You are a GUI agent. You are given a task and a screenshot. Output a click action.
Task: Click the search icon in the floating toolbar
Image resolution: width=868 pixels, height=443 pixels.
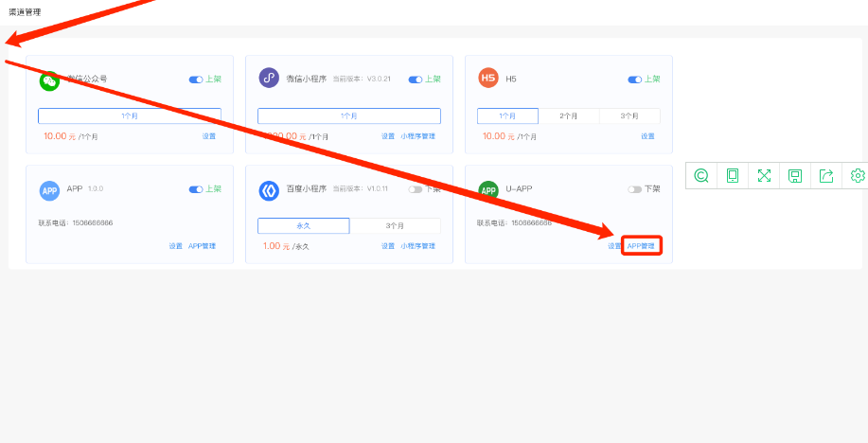point(701,175)
